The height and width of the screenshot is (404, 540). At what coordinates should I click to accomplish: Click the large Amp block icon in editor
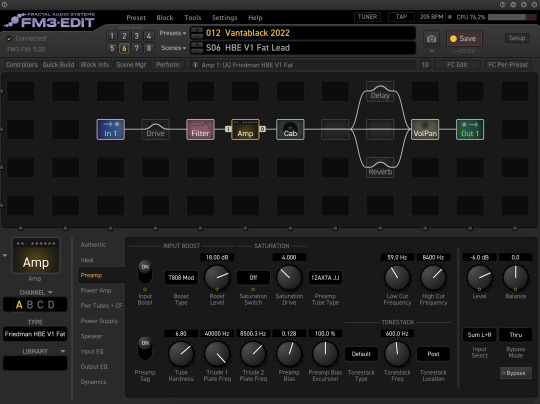point(36,256)
